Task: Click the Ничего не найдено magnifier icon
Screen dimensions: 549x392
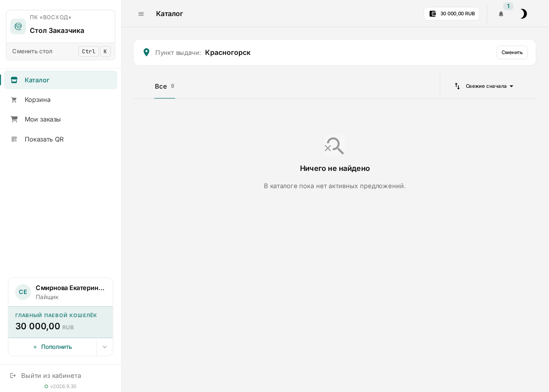Action: pyautogui.click(x=334, y=145)
